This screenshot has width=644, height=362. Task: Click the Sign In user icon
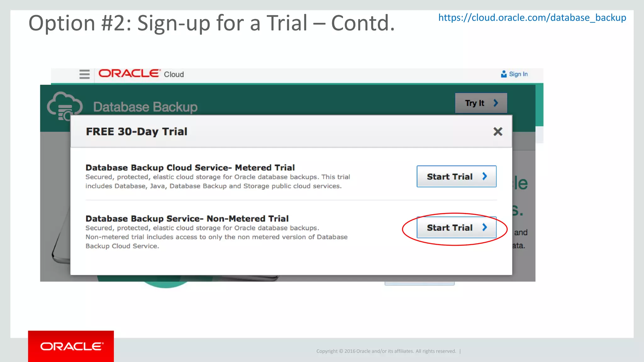[504, 74]
